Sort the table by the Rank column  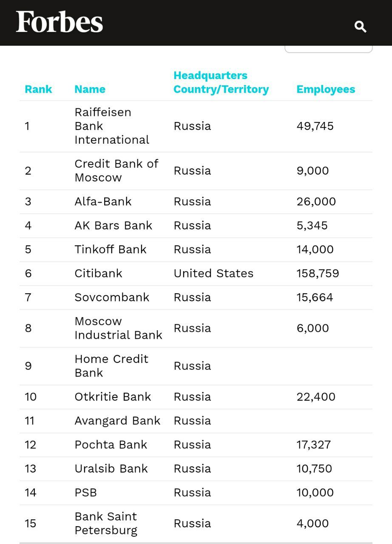click(38, 89)
